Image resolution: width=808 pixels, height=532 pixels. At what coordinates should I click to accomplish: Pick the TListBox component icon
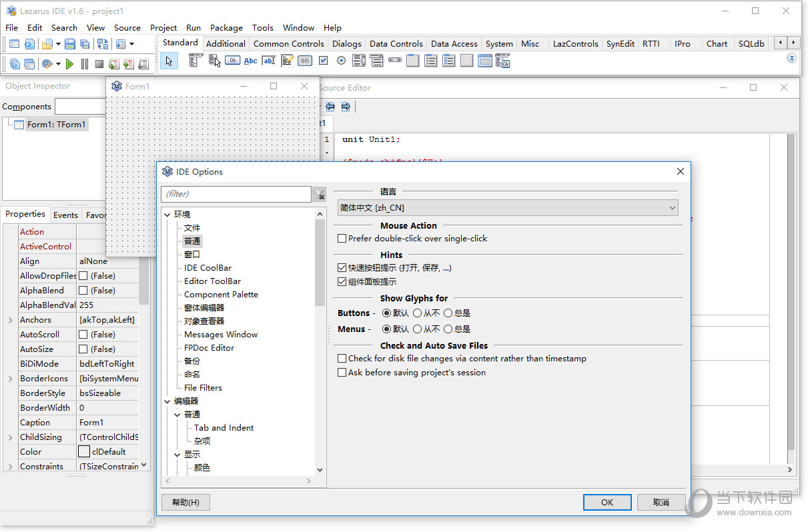tap(359, 61)
